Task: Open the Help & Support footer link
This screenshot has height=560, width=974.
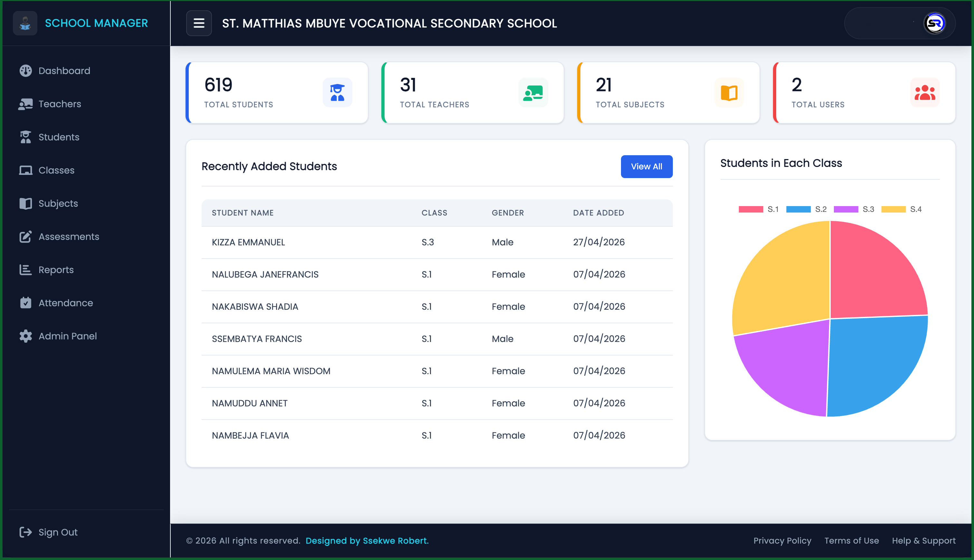Action: (x=924, y=540)
